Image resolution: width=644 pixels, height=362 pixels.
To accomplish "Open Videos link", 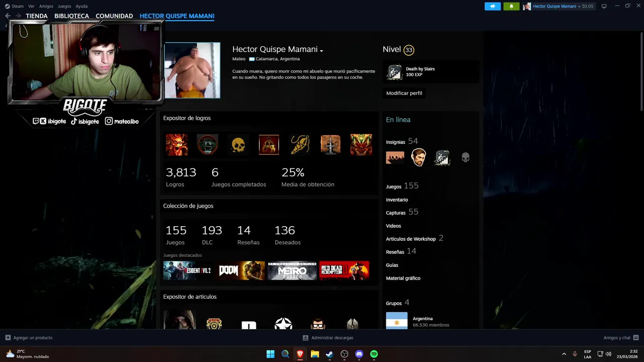I will click(x=393, y=226).
